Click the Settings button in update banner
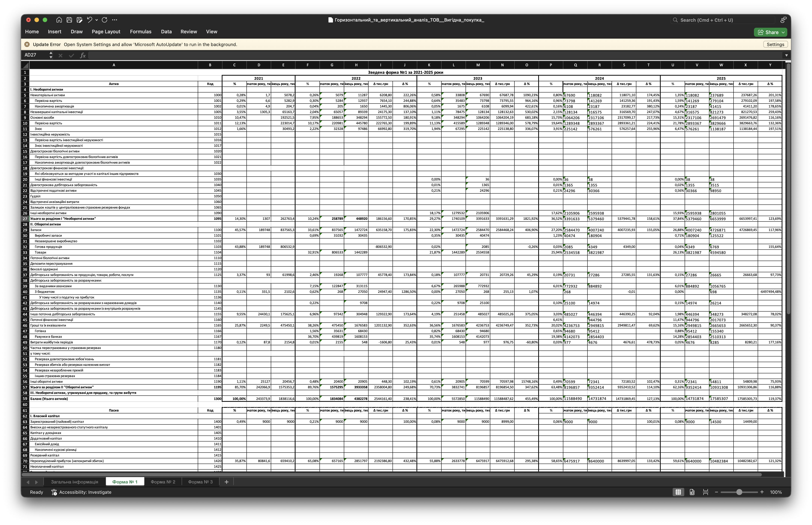Viewport: 812px width, 525px height. pos(775,44)
